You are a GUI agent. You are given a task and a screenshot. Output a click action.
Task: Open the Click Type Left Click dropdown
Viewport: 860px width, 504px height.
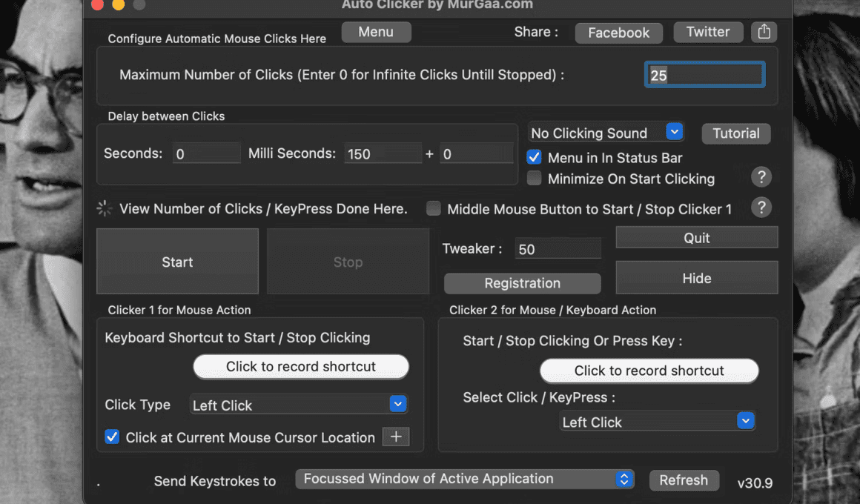tap(298, 405)
